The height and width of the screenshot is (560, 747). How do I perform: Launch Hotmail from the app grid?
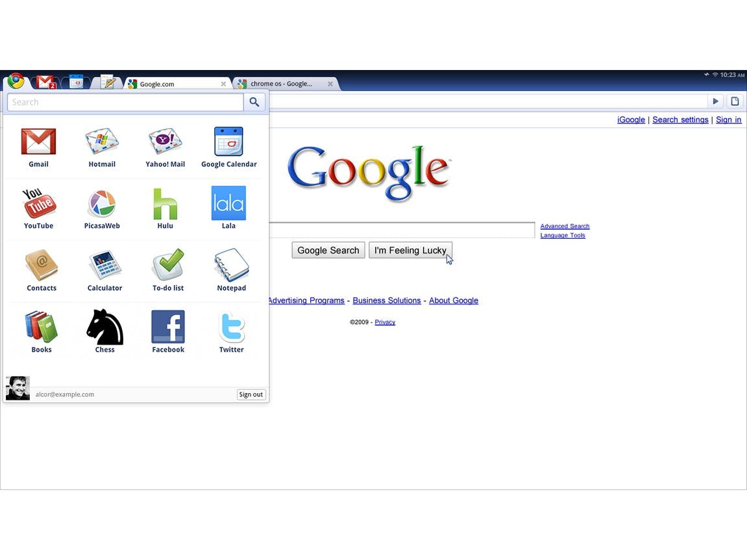[102, 141]
